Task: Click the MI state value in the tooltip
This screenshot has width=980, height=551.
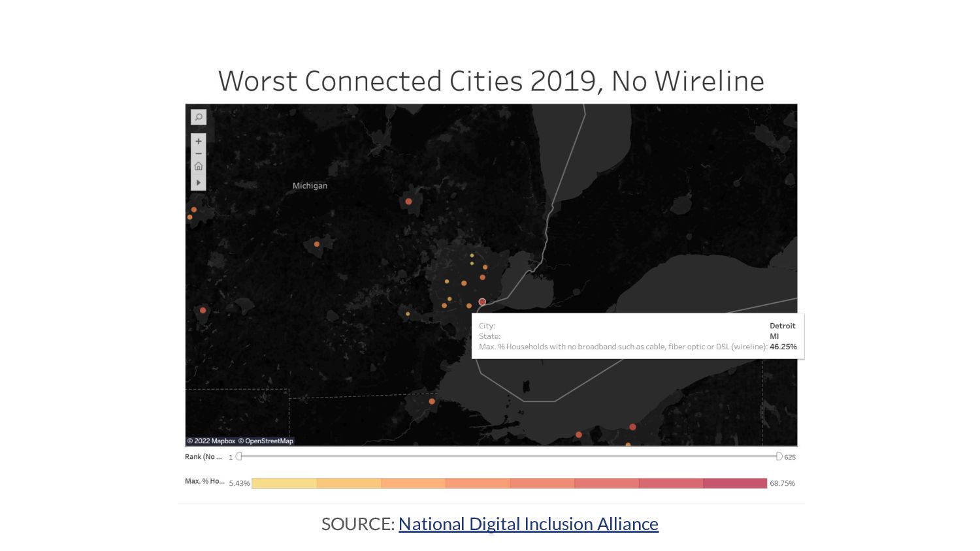Action: (774, 336)
